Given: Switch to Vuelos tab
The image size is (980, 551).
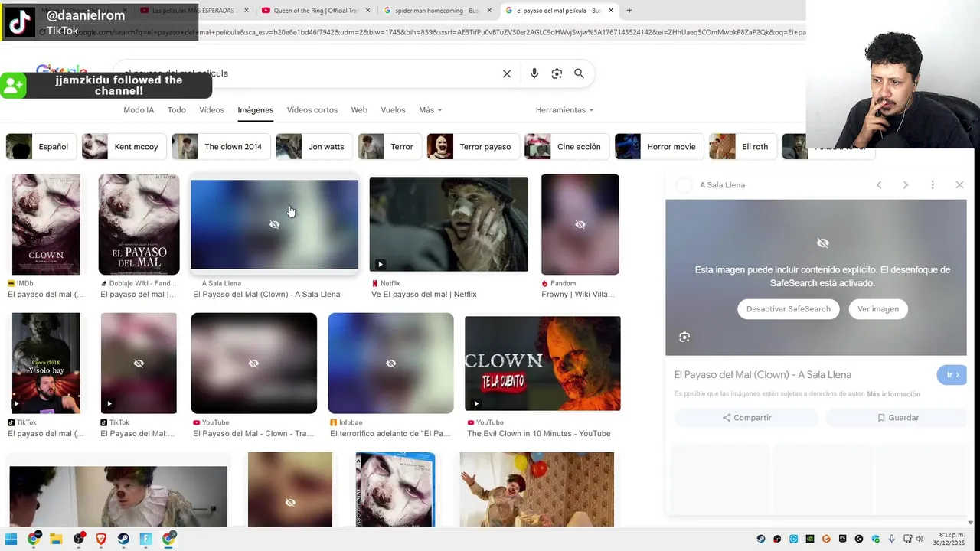Looking at the screenshot, I should point(393,110).
